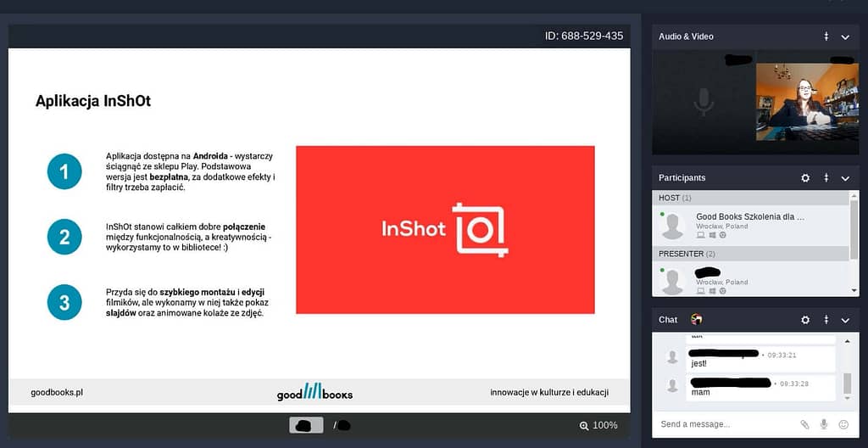
Task: Open Participants panel settings gear
Action: (x=805, y=178)
